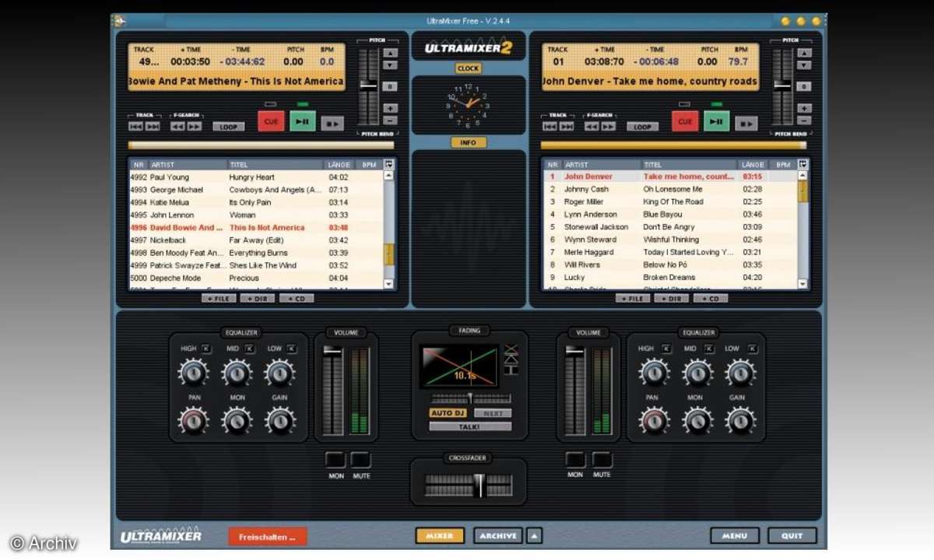Mute the right channel
Image resolution: width=934 pixels, height=560 pixels.
[x=602, y=460]
